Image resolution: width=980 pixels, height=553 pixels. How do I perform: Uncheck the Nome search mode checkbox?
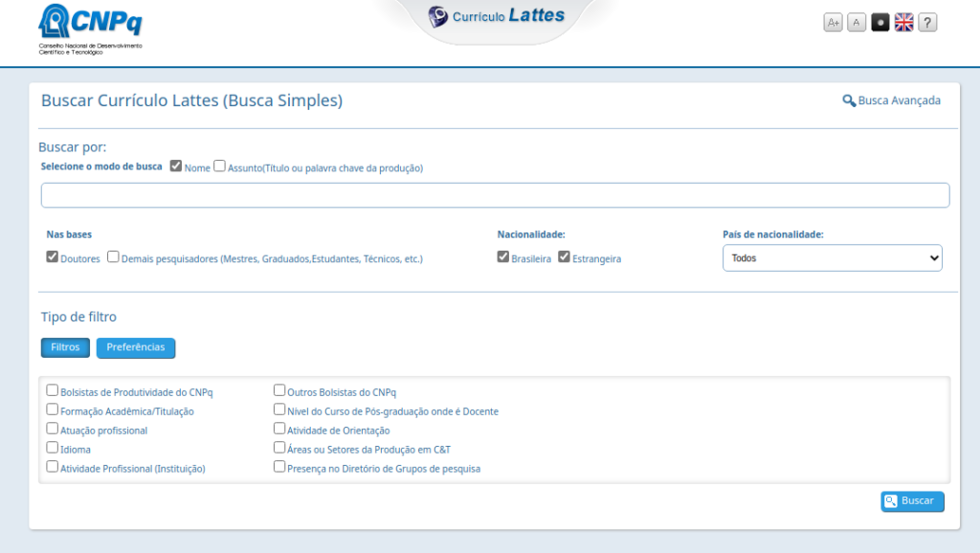coord(176,166)
